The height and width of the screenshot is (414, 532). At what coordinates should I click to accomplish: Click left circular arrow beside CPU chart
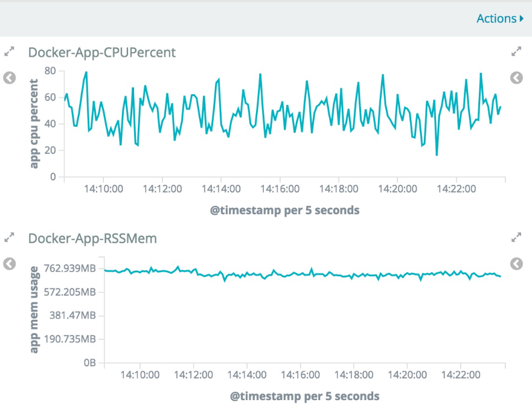(9, 78)
